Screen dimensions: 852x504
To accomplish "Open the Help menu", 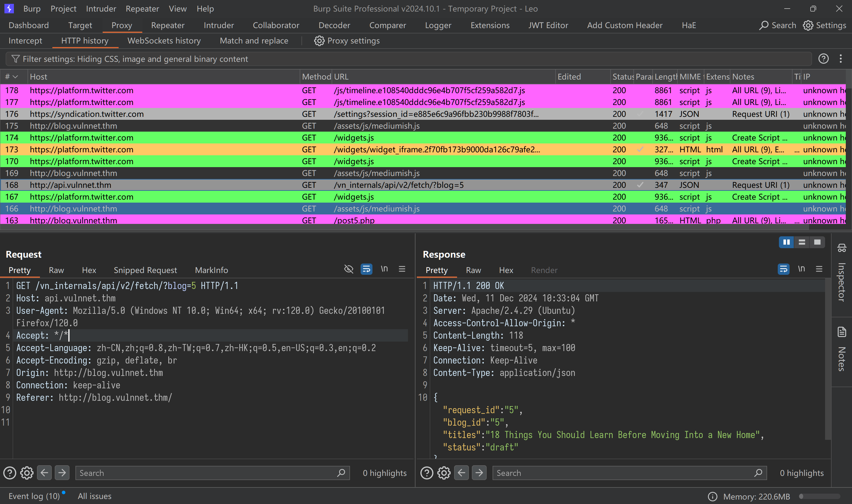I will [205, 9].
